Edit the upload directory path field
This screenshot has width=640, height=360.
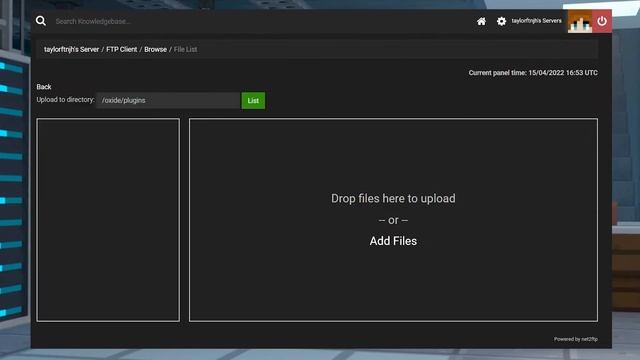pyautogui.click(x=168, y=100)
